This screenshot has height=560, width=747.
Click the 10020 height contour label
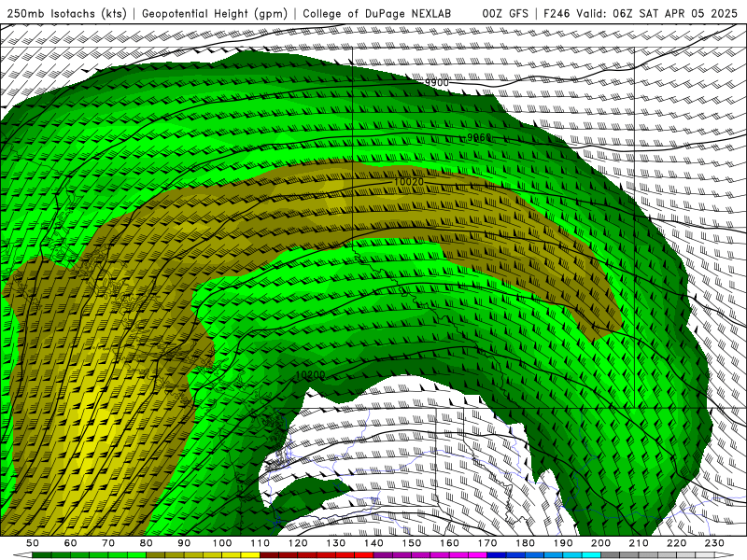point(409,182)
